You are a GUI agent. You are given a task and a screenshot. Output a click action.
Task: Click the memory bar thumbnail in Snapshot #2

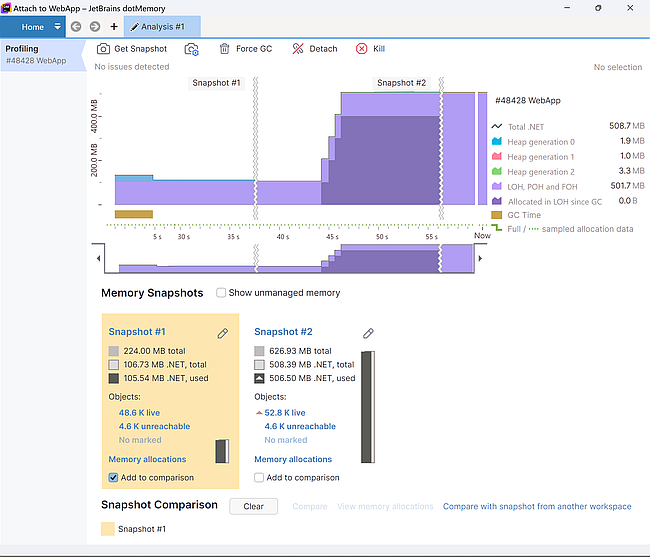pos(368,407)
